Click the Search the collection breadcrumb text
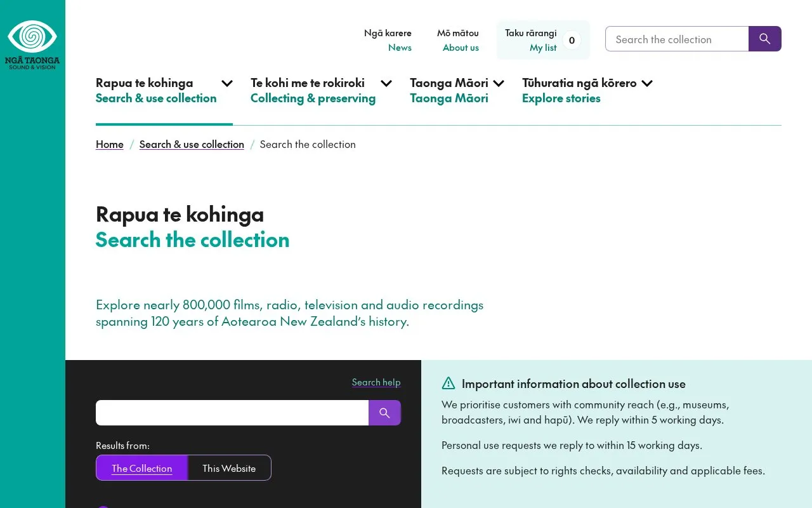812x508 pixels. (x=308, y=144)
